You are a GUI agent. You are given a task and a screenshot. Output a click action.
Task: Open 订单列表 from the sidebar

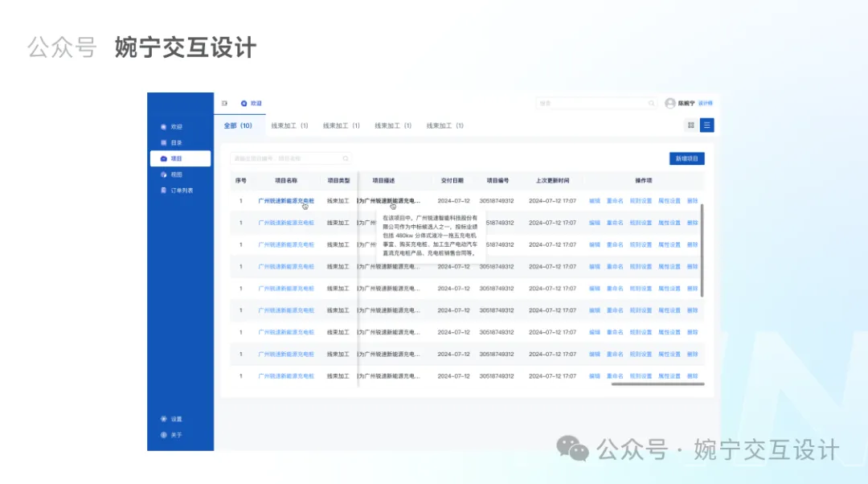coord(177,191)
